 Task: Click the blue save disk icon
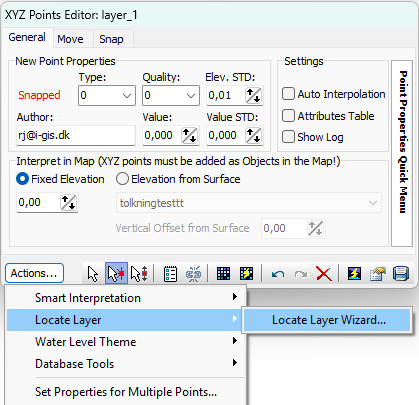[x=401, y=274]
